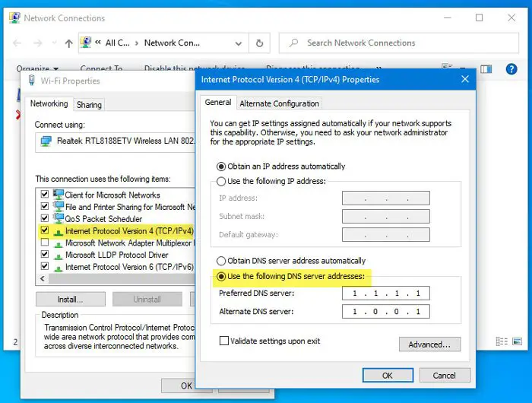Select Internet Protocol Version 6 item
The width and height of the screenshot is (532, 403).
point(129,267)
